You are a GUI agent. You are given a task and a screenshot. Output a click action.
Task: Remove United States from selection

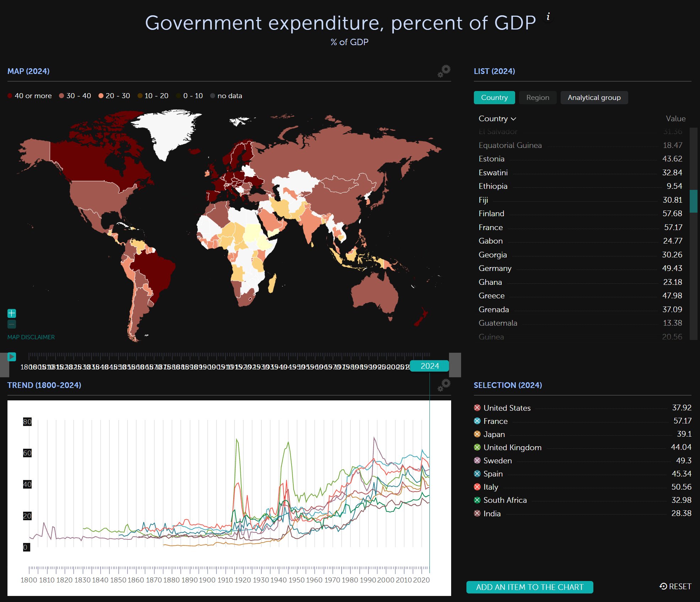click(477, 408)
